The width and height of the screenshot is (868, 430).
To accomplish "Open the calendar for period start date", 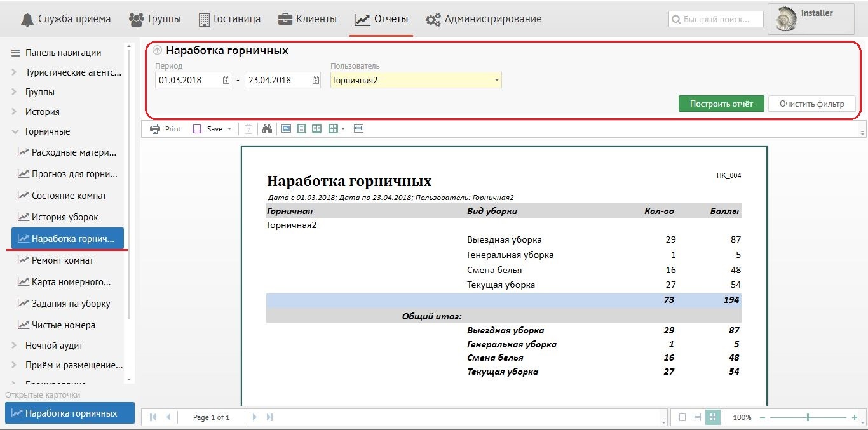I will 226,81.
